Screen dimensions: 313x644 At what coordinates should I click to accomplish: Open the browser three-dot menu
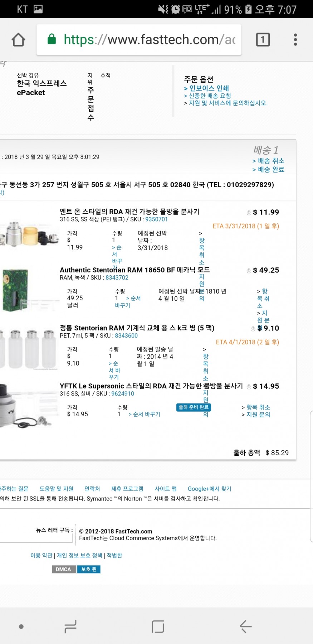(x=295, y=39)
